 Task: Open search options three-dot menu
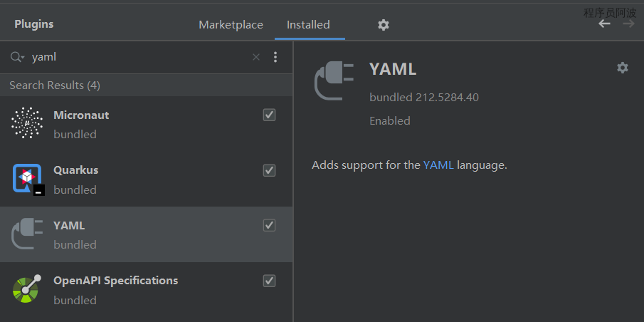[x=275, y=58]
